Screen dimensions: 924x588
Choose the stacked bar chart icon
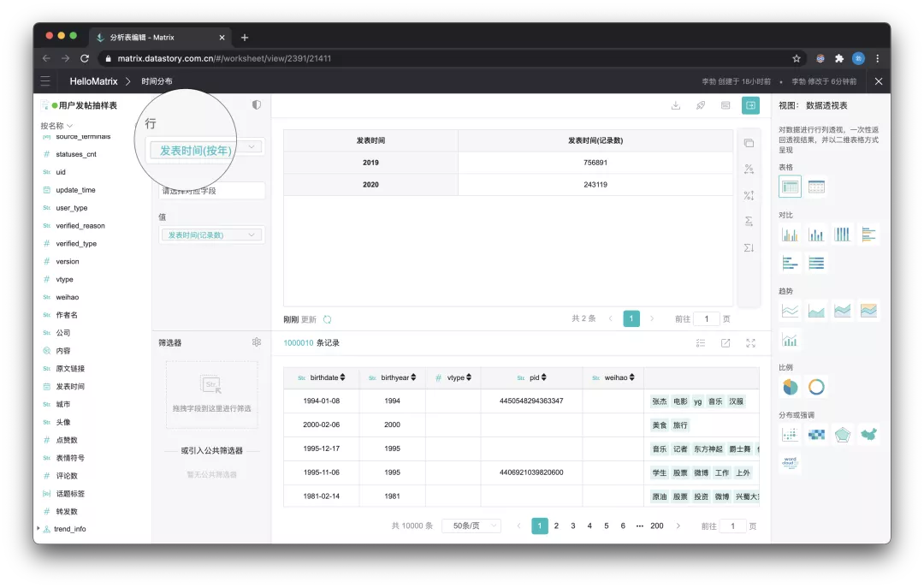[x=816, y=235]
